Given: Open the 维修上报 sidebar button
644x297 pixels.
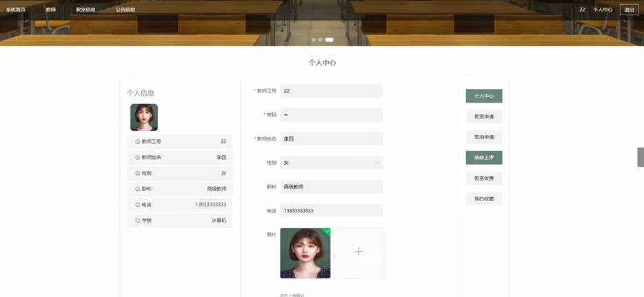Looking at the screenshot, I should [484, 158].
